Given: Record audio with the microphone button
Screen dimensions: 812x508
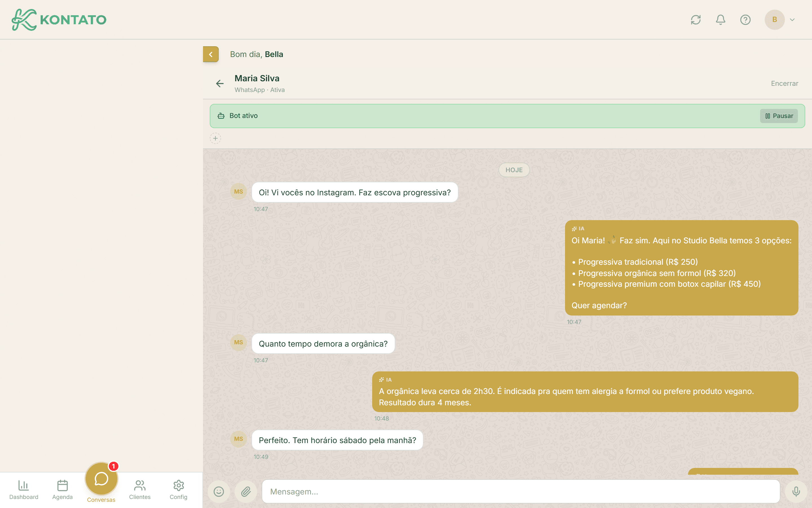Looking at the screenshot, I should pos(796,492).
